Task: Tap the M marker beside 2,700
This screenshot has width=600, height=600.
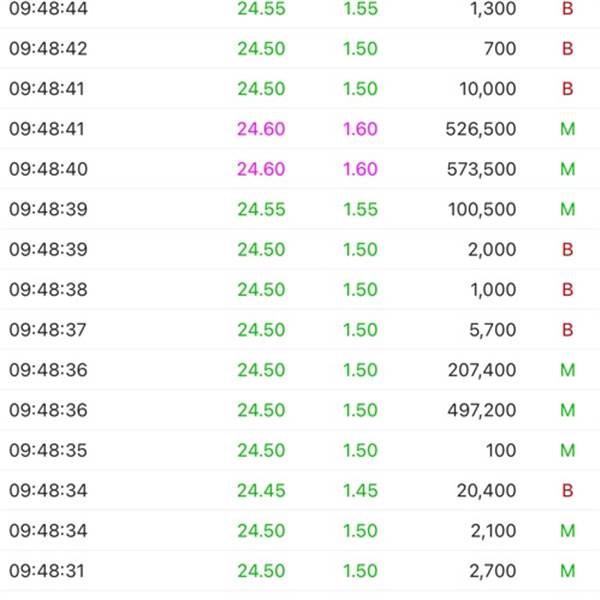Action: (567, 571)
